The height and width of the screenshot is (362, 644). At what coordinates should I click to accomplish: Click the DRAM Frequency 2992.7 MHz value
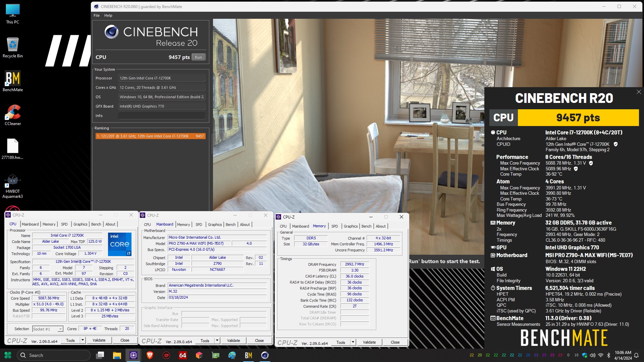[355, 264]
